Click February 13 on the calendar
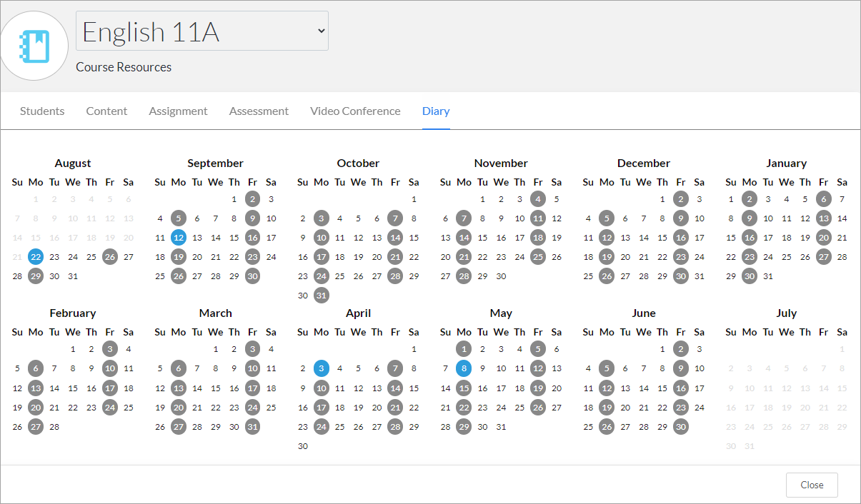The image size is (861, 504). click(36, 388)
